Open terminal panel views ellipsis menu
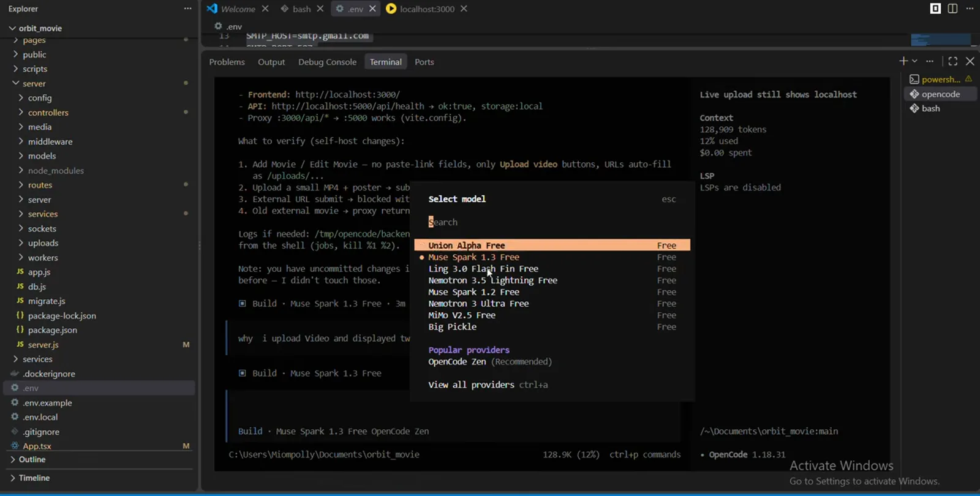Viewport: 980px width, 496px height. tap(930, 61)
